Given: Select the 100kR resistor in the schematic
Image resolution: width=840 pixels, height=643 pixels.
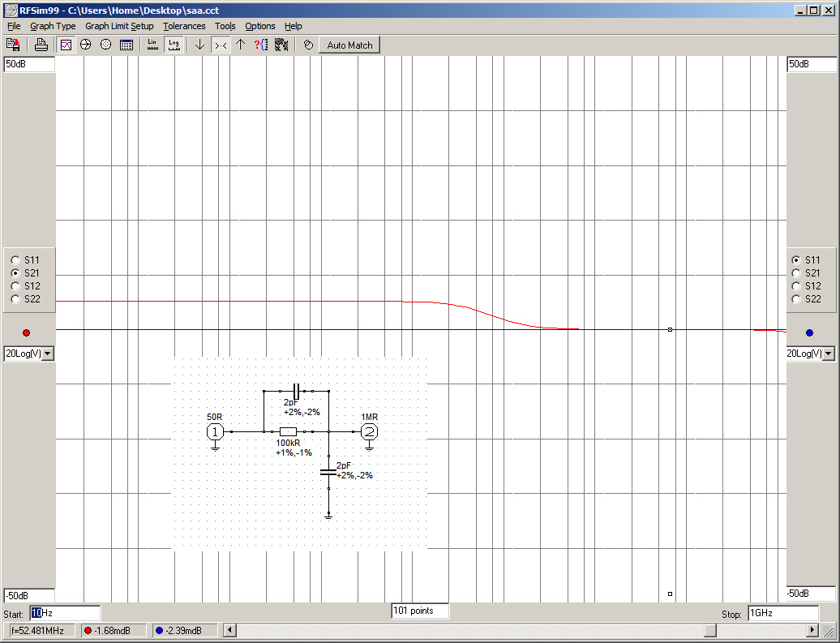Looking at the screenshot, I should pos(288,431).
